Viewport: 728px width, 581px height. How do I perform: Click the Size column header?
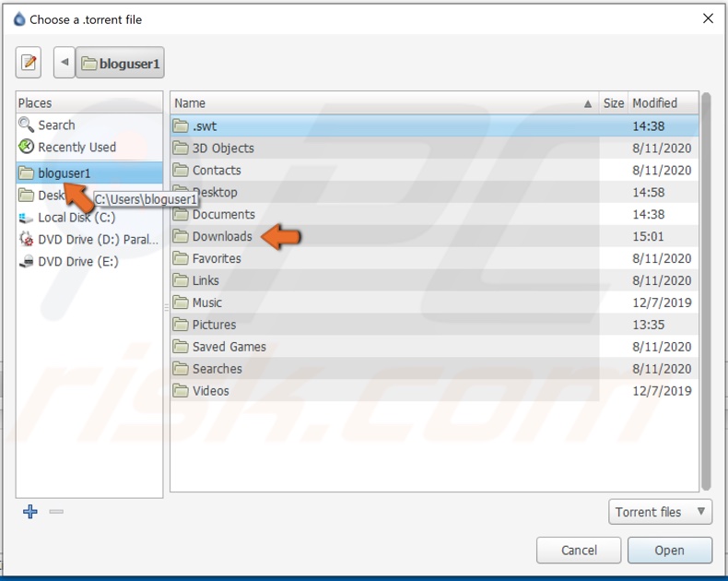point(614,102)
